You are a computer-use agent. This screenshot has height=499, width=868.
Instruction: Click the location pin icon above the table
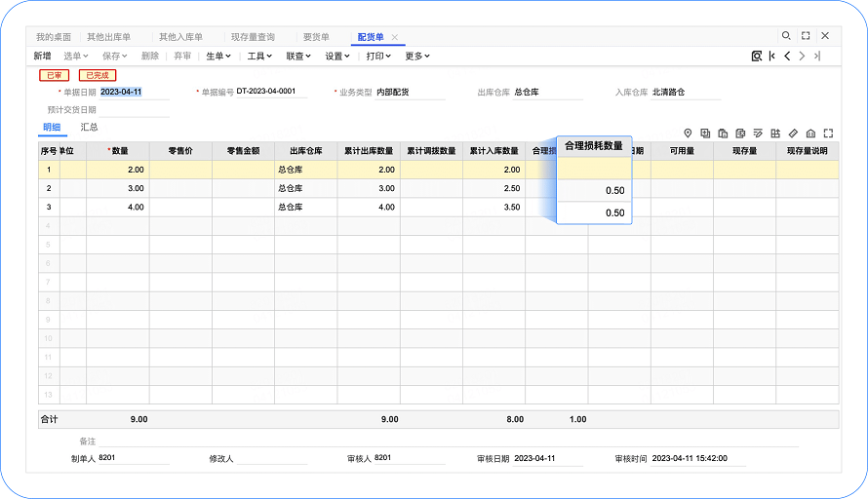[687, 133]
